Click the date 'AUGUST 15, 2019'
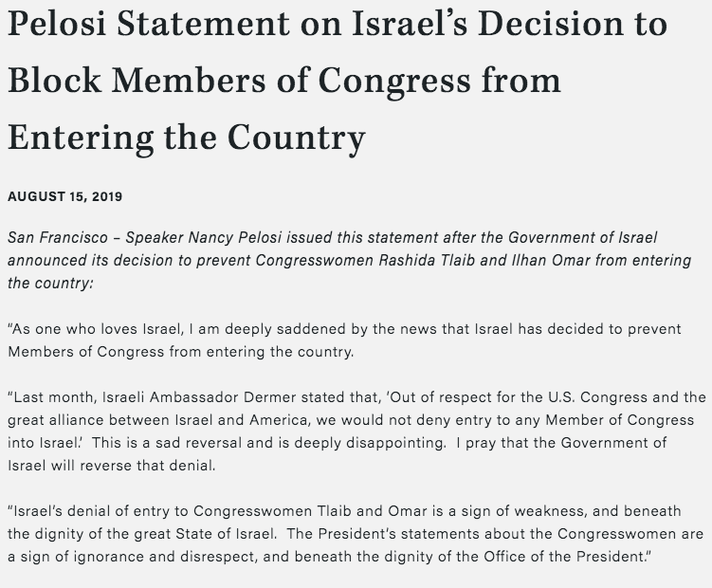Image resolution: width=712 pixels, height=588 pixels. (x=64, y=196)
